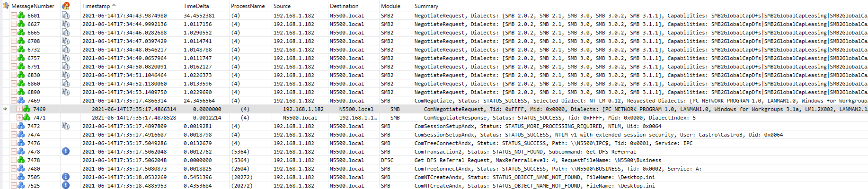The width and height of the screenshot is (868, 189).
Task: Click the green message icon of row 7471
Action: [27, 118]
